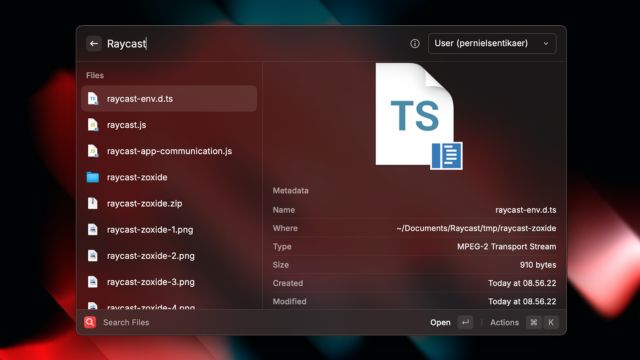Click the Created value Today at 08.56.22
The width and height of the screenshot is (640, 360).
[522, 283]
